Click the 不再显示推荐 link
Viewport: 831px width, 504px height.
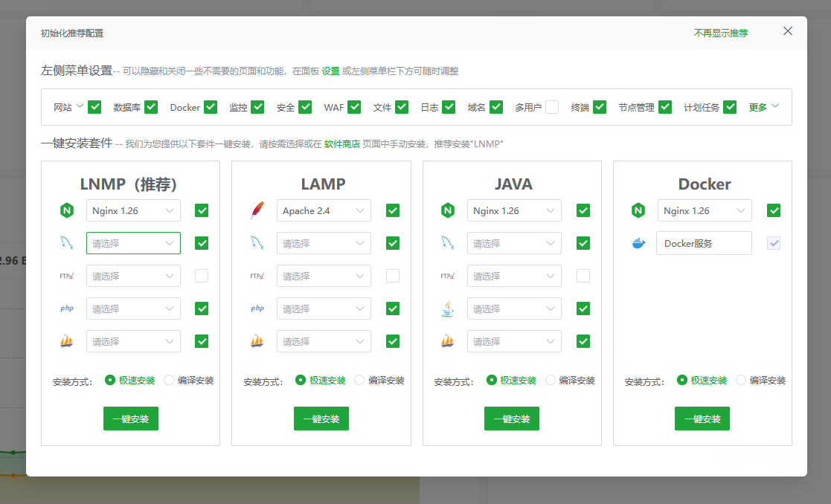[721, 33]
